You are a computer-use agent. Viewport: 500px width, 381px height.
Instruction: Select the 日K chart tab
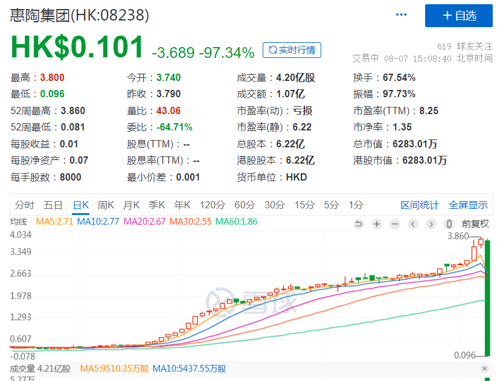[81, 205]
